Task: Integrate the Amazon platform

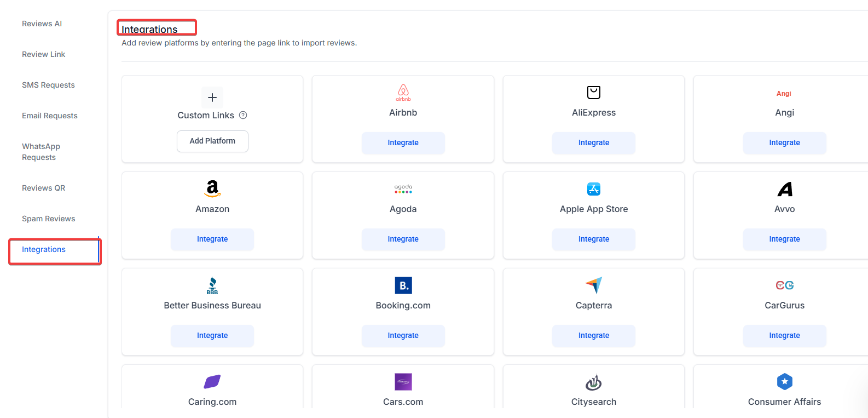Action: pos(212,239)
